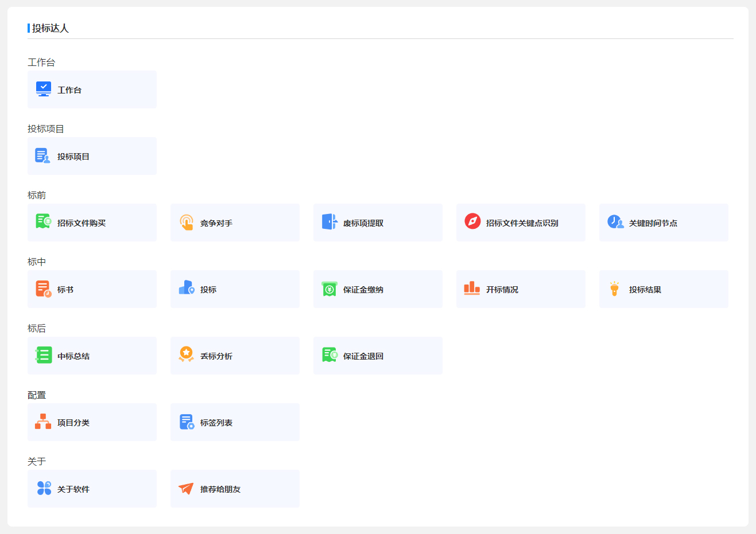The height and width of the screenshot is (534, 756).
Task: Open the 投标 tile under 标中
Action: [235, 289]
